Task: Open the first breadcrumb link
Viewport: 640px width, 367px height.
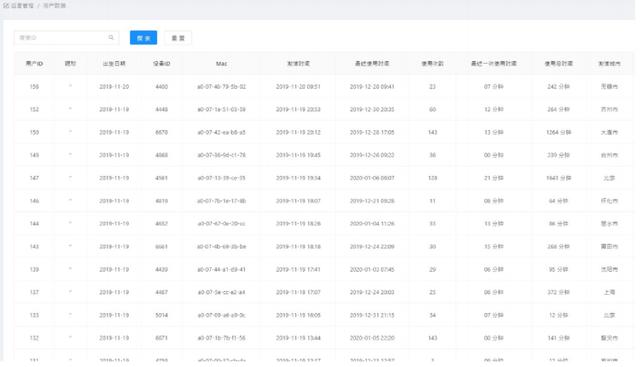Action: tap(22, 6)
